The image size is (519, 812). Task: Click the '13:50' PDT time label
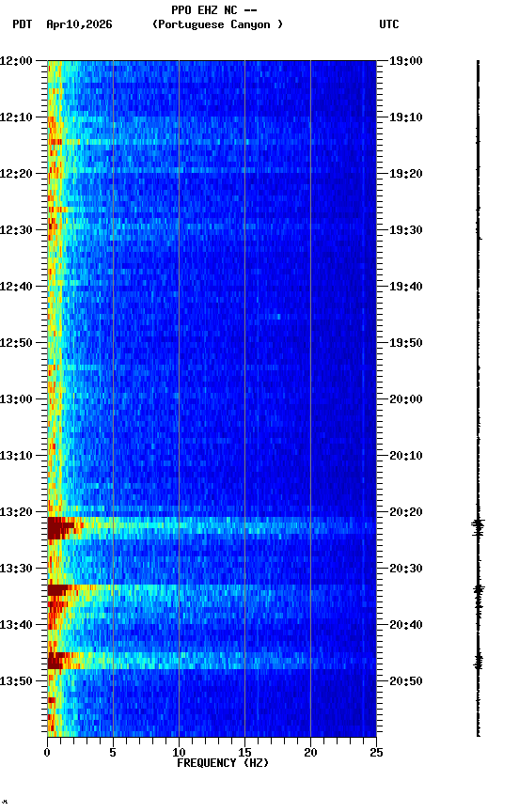coord(16,681)
